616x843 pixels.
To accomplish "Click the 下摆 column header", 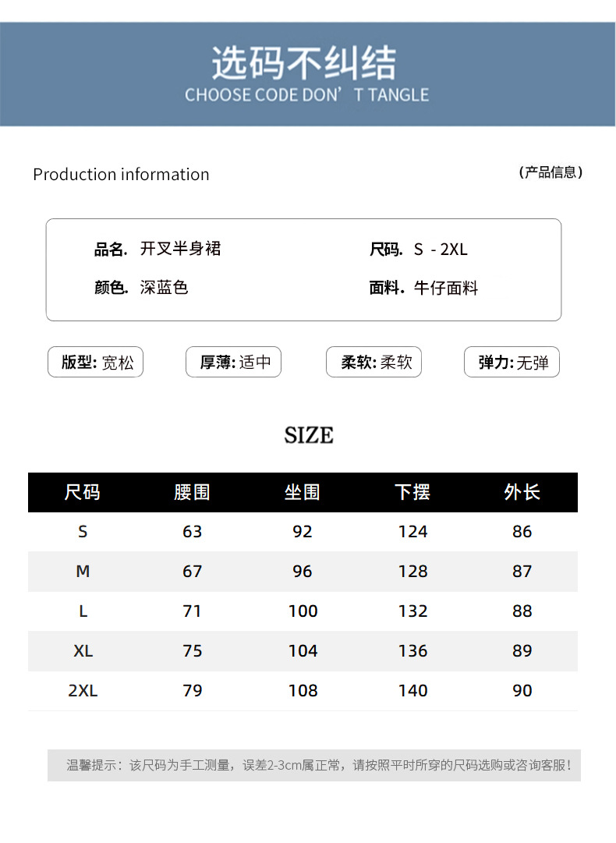I will [412, 492].
